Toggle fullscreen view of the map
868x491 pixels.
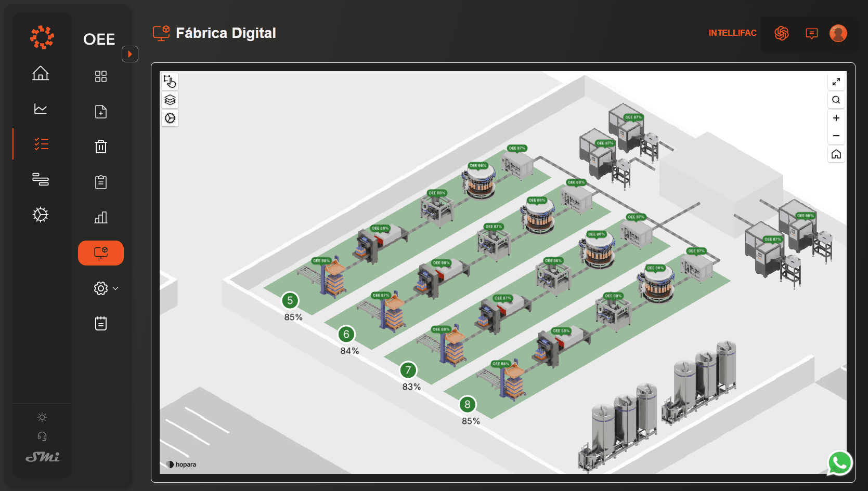(x=836, y=82)
